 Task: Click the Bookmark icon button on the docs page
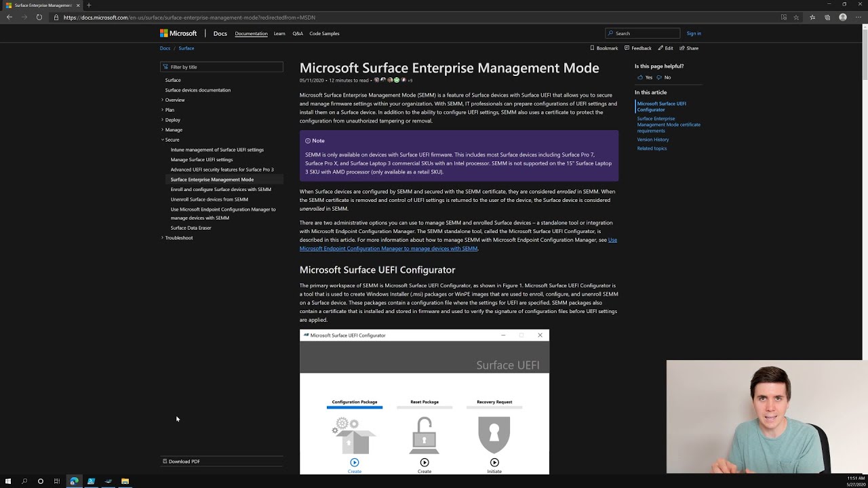(x=604, y=48)
